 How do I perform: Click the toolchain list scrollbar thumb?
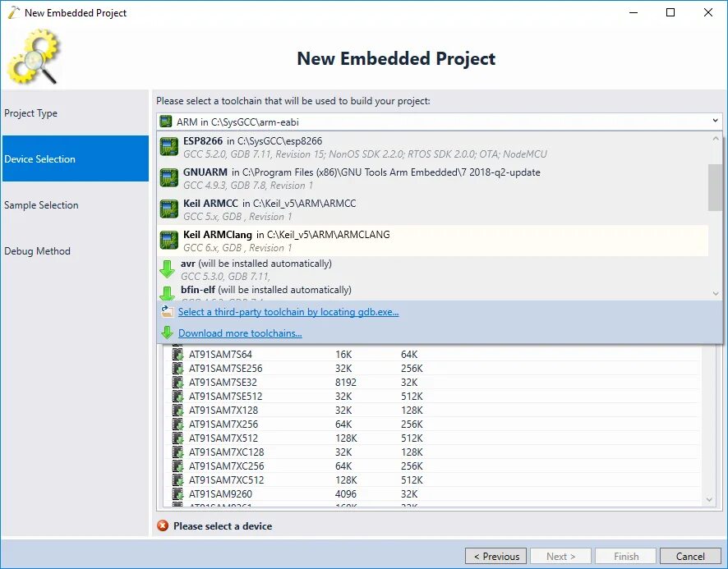pyautogui.click(x=715, y=187)
